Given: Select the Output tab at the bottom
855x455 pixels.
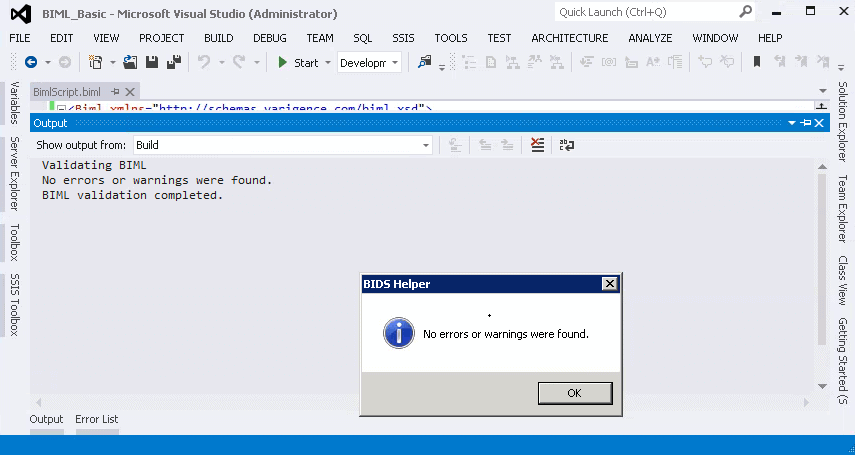Looking at the screenshot, I should pyautogui.click(x=46, y=419).
